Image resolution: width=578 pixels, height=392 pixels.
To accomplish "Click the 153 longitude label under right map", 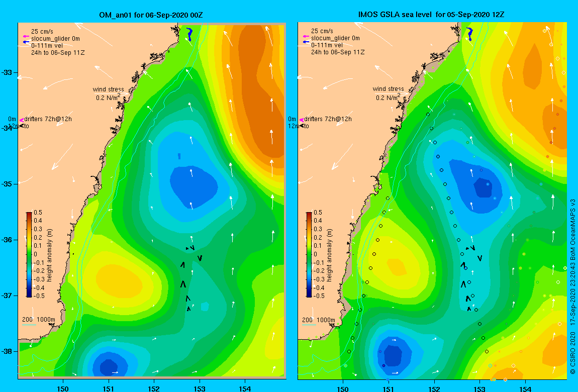I will point(479,388).
